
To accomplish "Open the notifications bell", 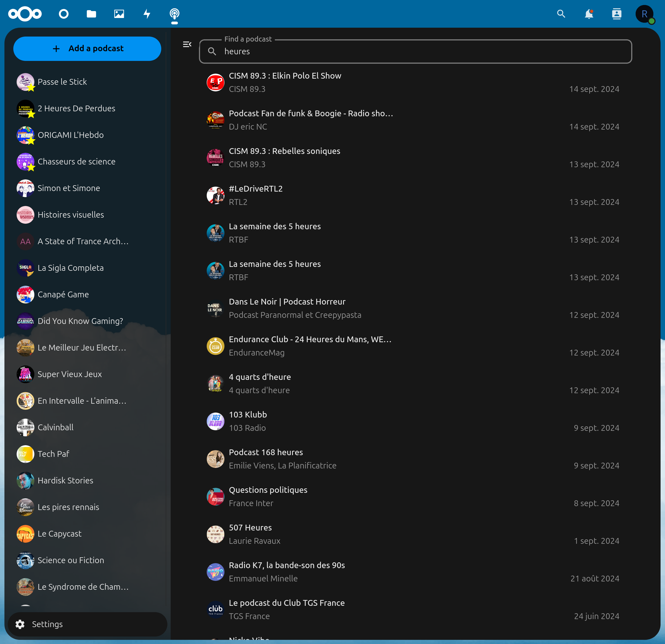I will (x=589, y=14).
